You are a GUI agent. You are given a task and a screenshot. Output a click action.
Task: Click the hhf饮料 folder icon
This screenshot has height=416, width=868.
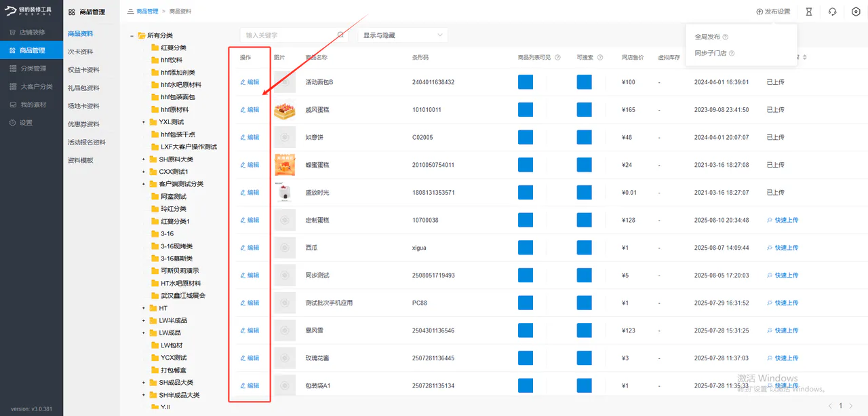coord(155,60)
